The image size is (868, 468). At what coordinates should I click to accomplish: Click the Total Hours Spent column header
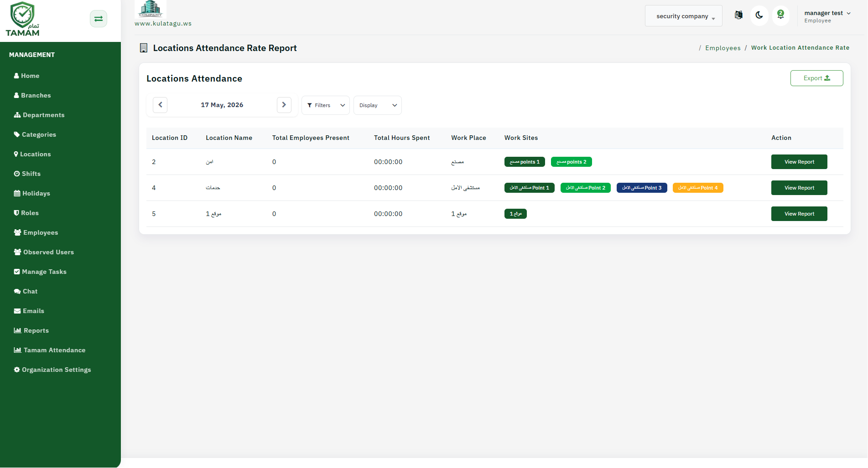tap(402, 138)
